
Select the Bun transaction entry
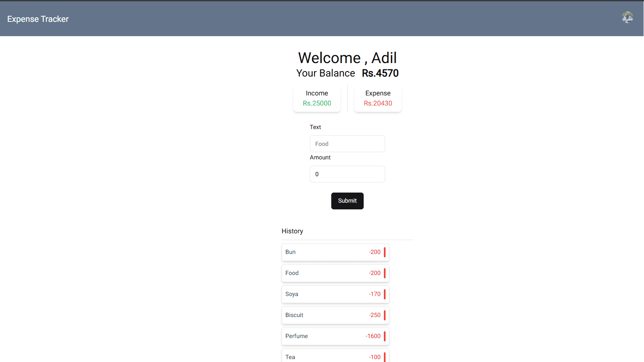tap(335, 252)
